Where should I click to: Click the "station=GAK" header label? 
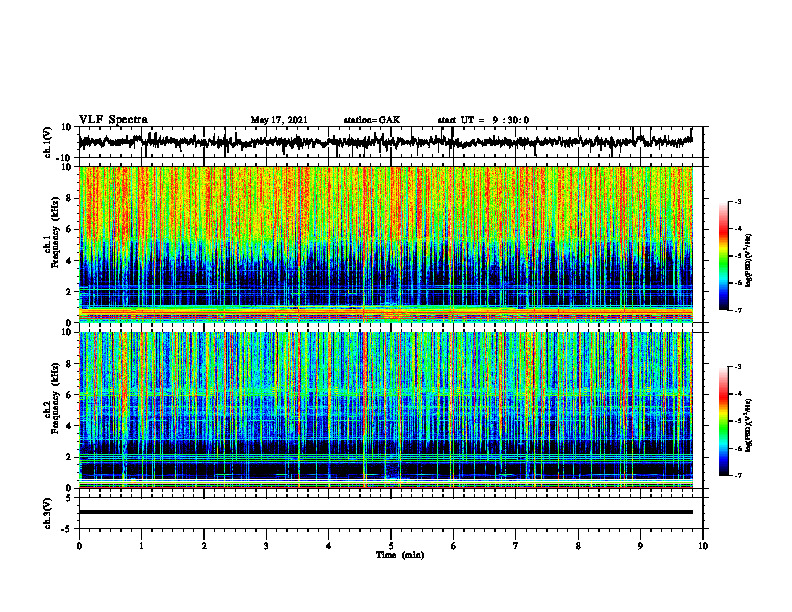click(372, 120)
